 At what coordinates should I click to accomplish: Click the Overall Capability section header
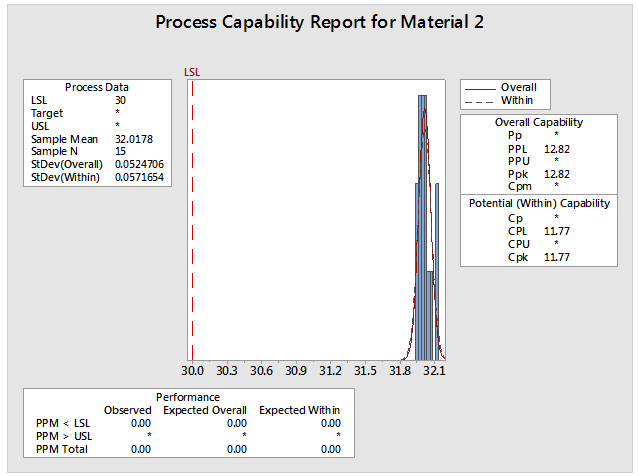coord(539,122)
